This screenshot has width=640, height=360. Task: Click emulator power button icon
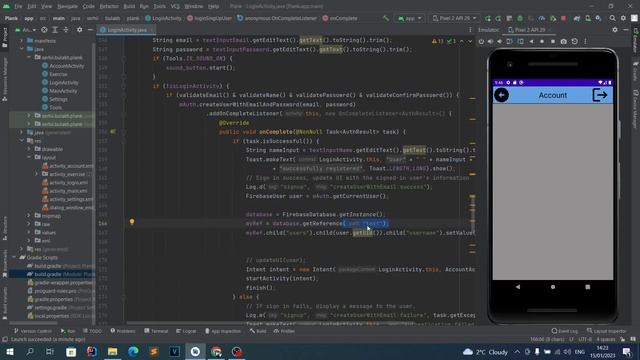pyautogui.click(x=482, y=41)
